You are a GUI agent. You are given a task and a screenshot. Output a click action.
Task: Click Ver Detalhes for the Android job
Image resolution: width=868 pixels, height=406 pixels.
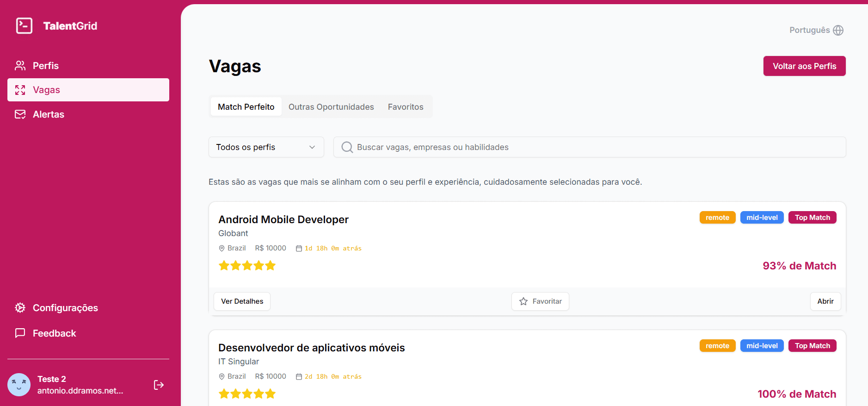tap(242, 301)
